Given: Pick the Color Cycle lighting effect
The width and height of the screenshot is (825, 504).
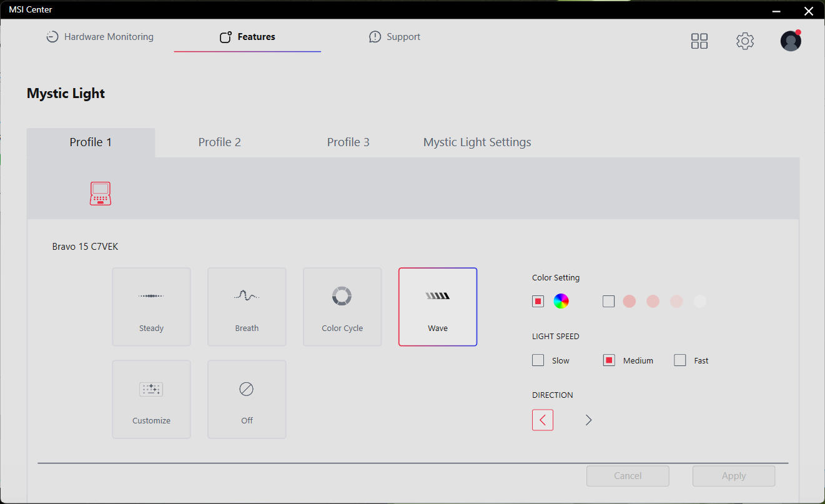Looking at the screenshot, I should [x=342, y=307].
